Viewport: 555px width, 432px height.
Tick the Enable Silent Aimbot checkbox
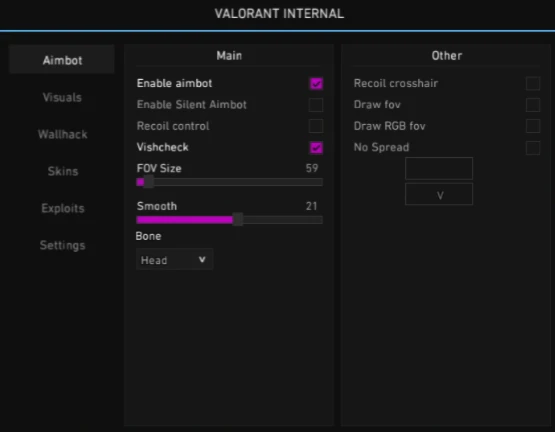click(316, 105)
